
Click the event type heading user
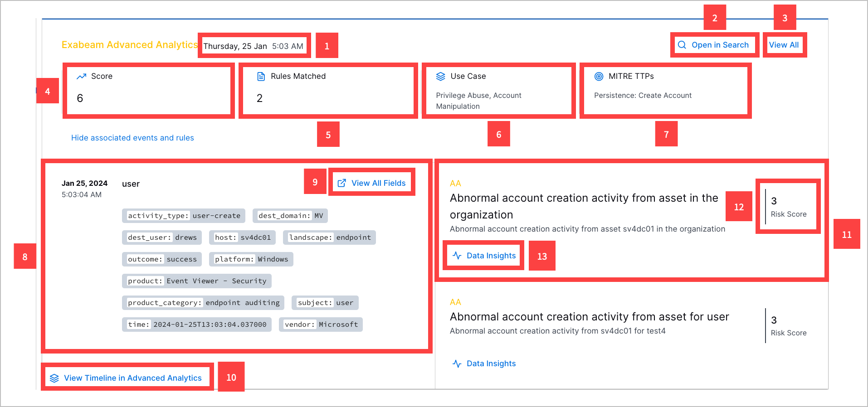(131, 184)
